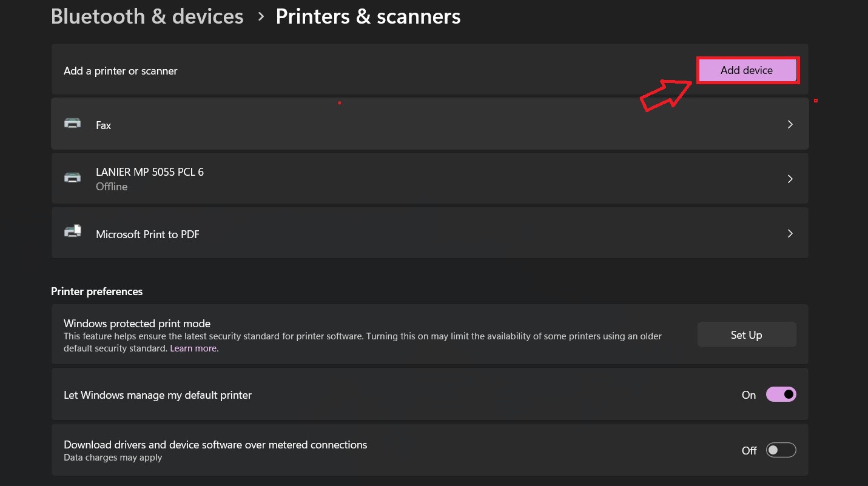This screenshot has height=486, width=868.
Task: Click the Printers & scanners page title
Action: (x=368, y=17)
